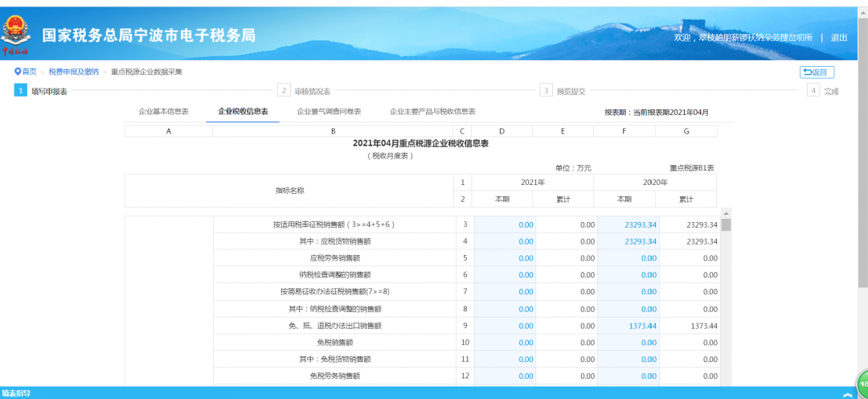This screenshot has width=868, height=399.
Task: Expand the 填表指导 panel chevron
Action: pos(846,393)
